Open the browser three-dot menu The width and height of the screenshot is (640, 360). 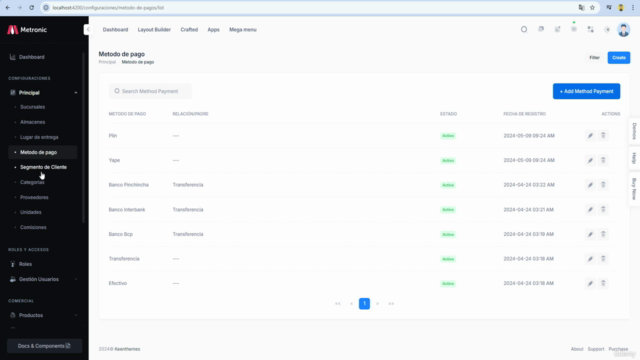click(633, 8)
